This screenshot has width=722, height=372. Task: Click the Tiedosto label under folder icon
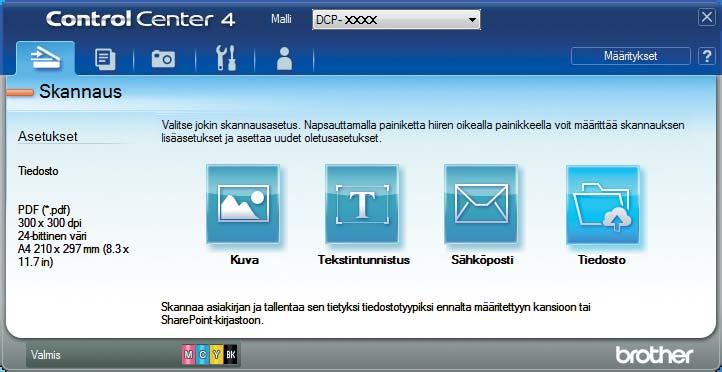(602, 260)
